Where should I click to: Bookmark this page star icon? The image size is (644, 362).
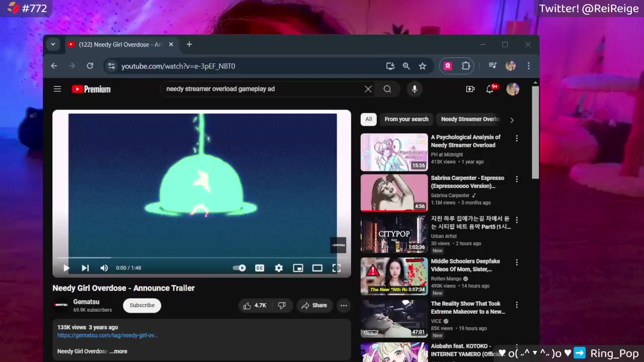pyautogui.click(x=422, y=66)
